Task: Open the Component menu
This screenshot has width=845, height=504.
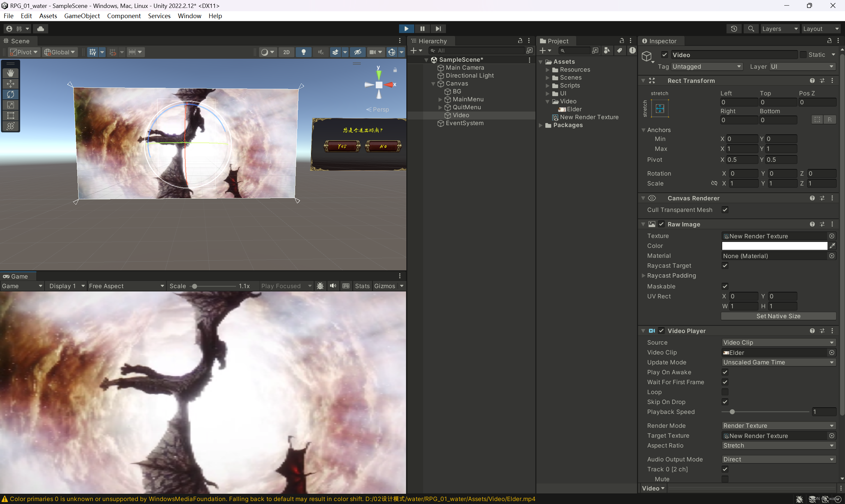Action: tap(124, 16)
